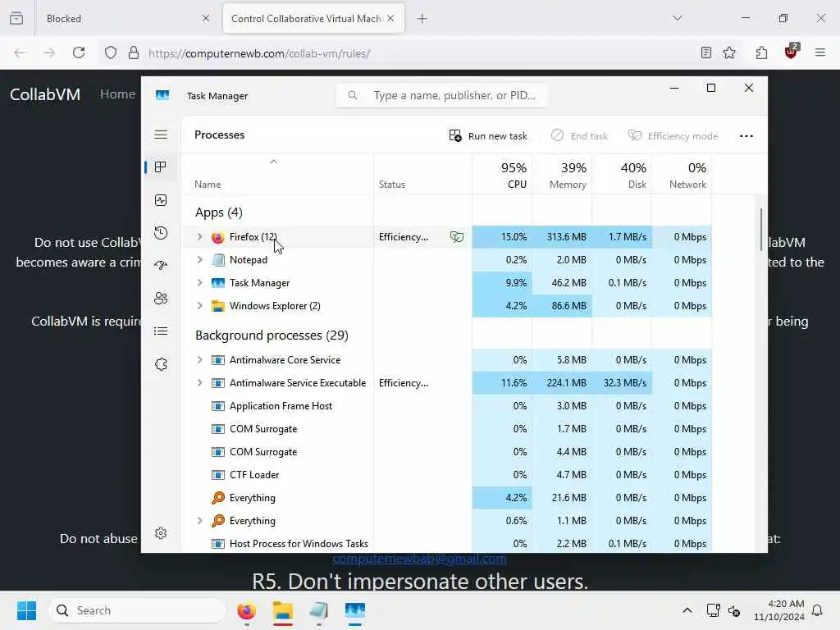The width and height of the screenshot is (840, 630).
Task: Expand Antimalware Service Executable row
Action: click(200, 383)
